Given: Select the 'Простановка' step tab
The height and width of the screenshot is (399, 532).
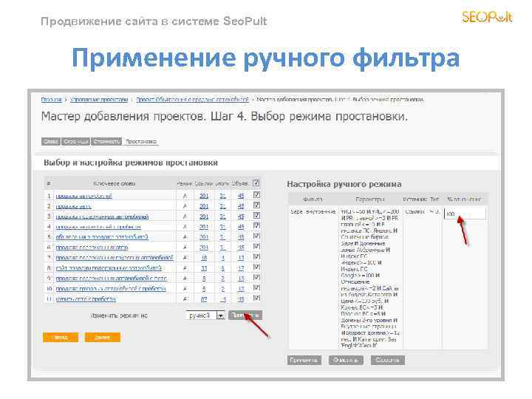Looking at the screenshot, I should [141, 141].
